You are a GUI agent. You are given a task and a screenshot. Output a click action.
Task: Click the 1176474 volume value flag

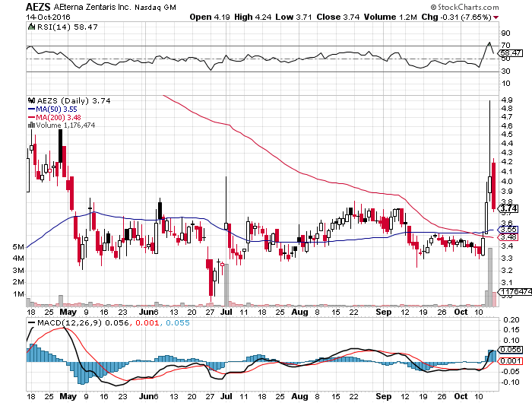tap(515, 292)
